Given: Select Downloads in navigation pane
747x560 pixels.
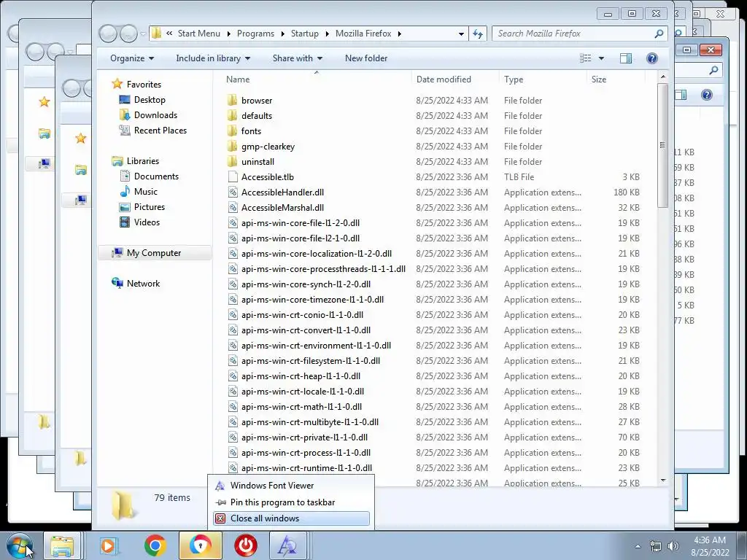Looking at the screenshot, I should click(x=155, y=114).
